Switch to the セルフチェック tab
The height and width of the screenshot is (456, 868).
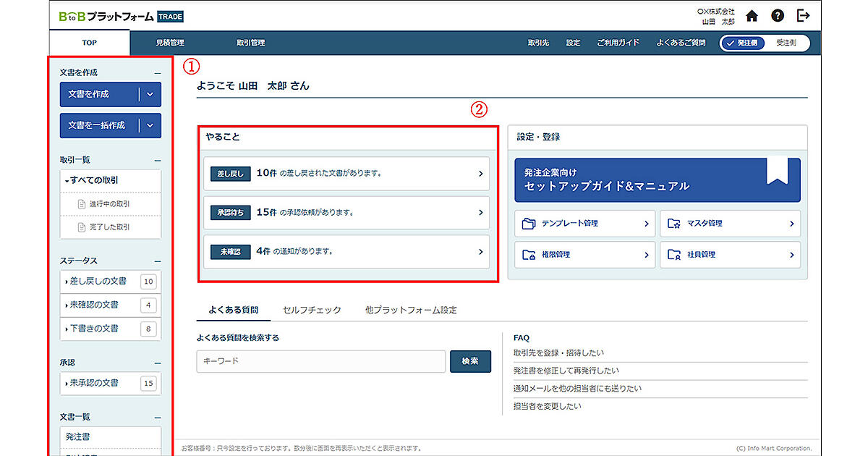[x=312, y=310]
